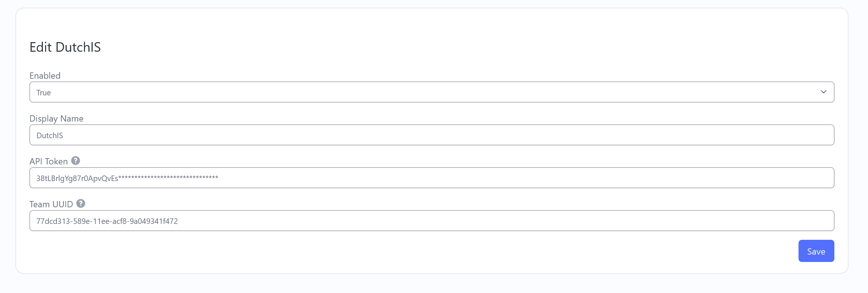
Task: Click the 38tLBrlgYg87 token prefix text
Action: pyautogui.click(x=77, y=178)
